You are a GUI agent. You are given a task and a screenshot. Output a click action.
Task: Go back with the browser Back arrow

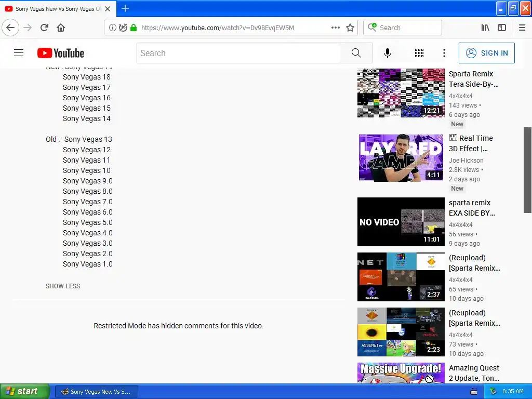tap(10, 28)
